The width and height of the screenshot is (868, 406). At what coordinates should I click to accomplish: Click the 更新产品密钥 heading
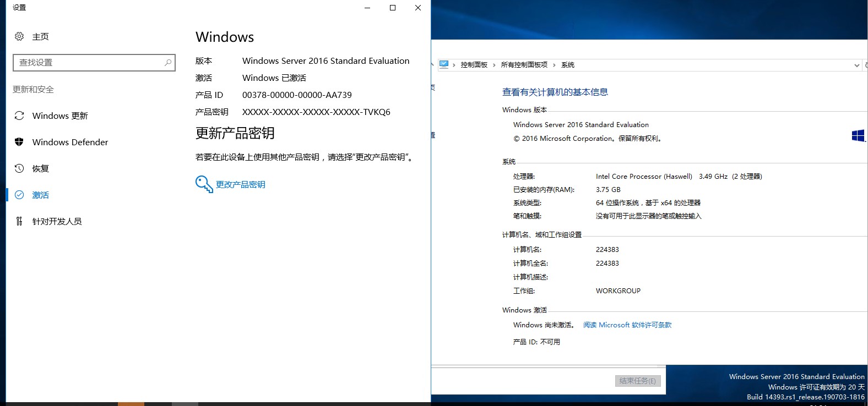235,133
